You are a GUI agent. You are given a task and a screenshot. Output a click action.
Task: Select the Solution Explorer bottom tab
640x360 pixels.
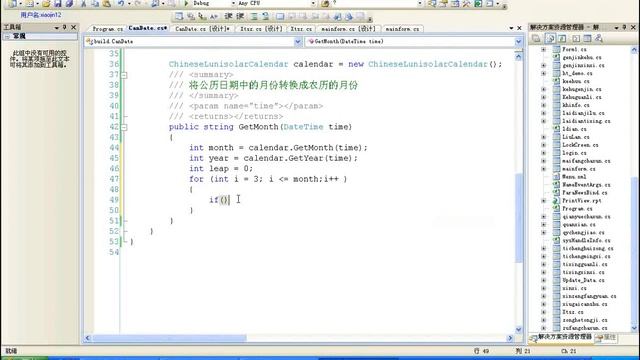(x=561, y=337)
